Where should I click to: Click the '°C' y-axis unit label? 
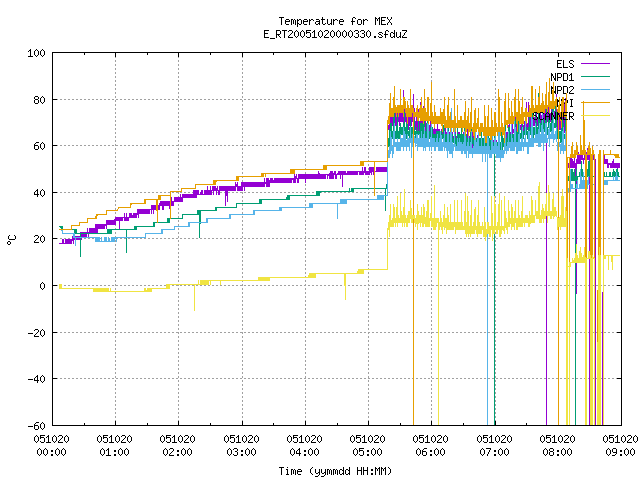pos(11,240)
